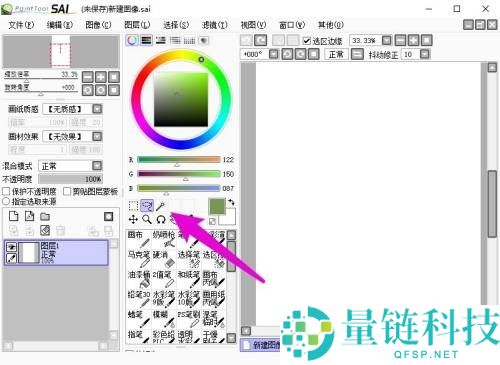The width and height of the screenshot is (500, 365).
Task: Choose the 蜡笔 crayon brush
Action: [x=139, y=319]
